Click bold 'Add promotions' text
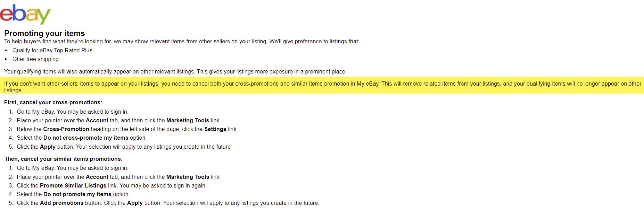Screen dimensions: 644x218 pyautogui.click(x=61, y=203)
